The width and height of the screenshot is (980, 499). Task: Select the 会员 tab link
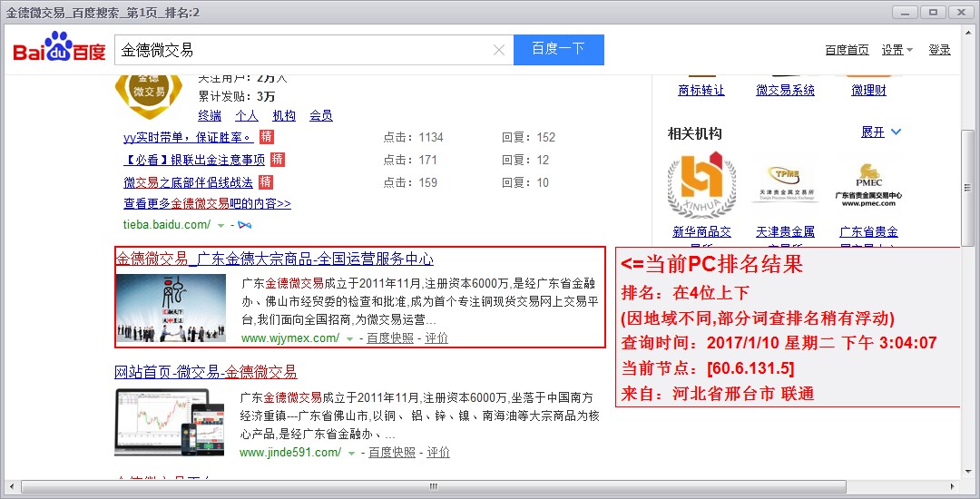320,115
